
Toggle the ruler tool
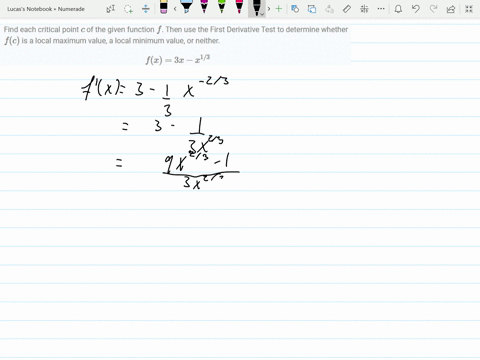(x=347, y=9)
